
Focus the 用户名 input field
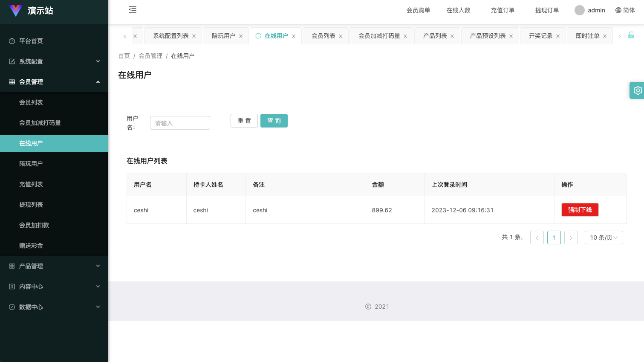(x=180, y=123)
